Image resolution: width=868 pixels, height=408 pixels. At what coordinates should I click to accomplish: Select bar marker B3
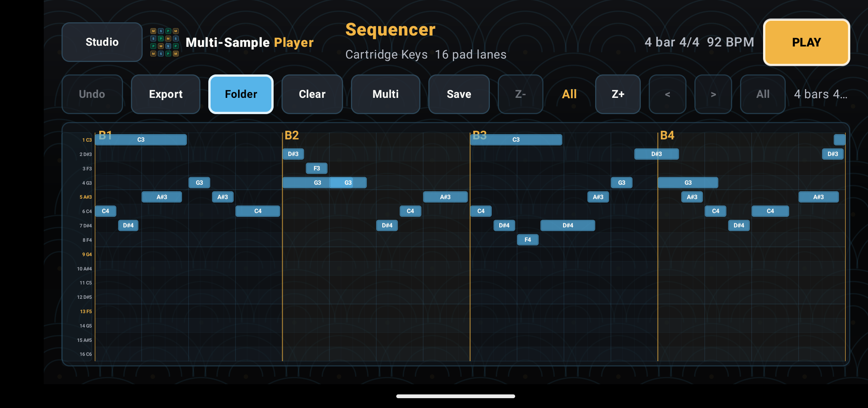(x=479, y=135)
